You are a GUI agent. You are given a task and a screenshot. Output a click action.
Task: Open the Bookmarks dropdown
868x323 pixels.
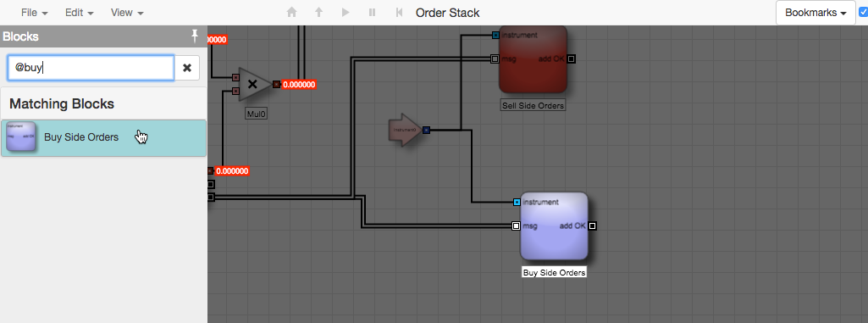click(x=815, y=13)
